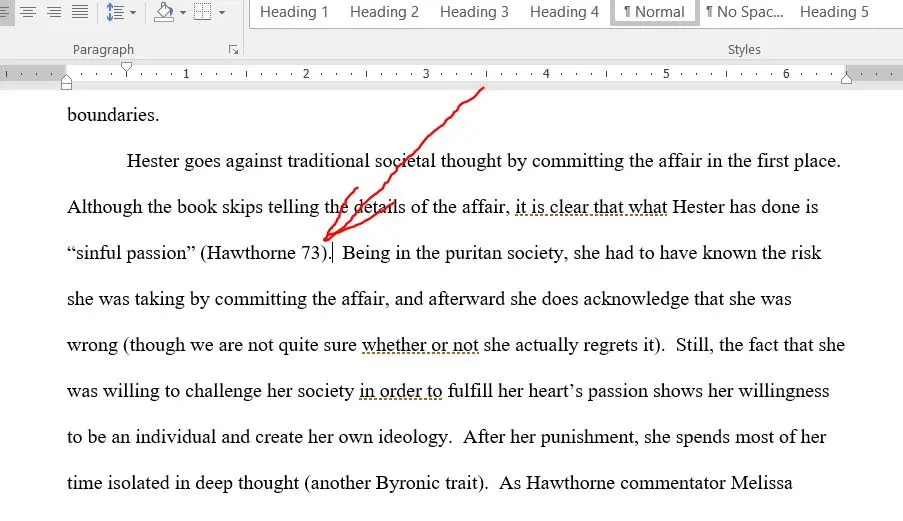
Task: Apply the Heading 5 style
Action: click(x=834, y=12)
